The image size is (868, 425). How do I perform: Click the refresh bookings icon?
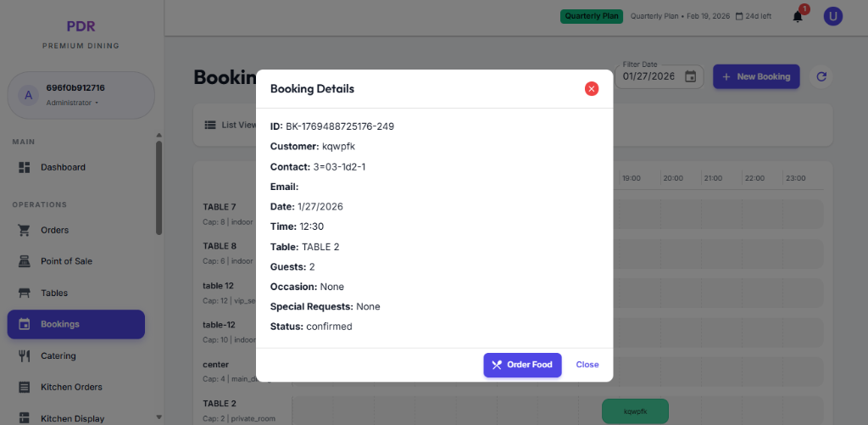coord(821,76)
